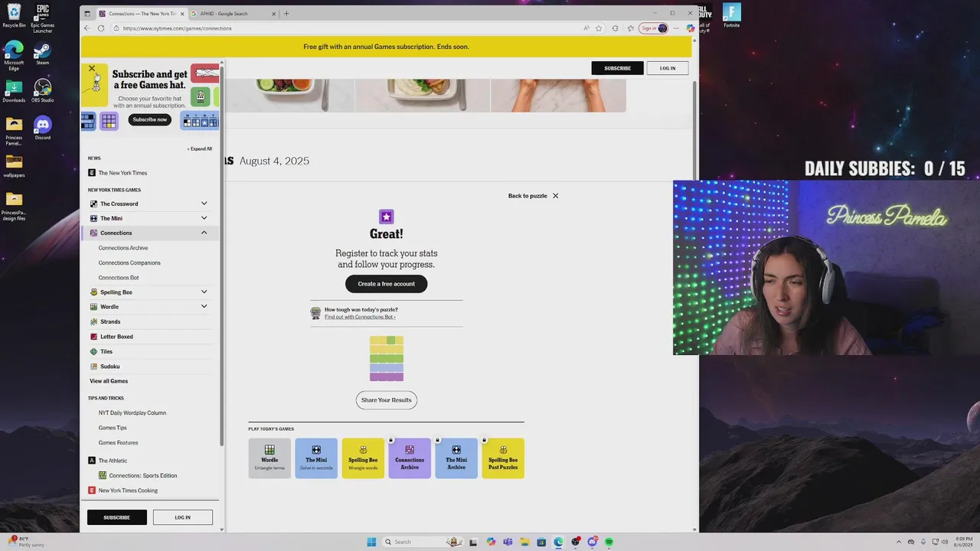
Task: Click the Wordle game card
Action: [269, 458]
